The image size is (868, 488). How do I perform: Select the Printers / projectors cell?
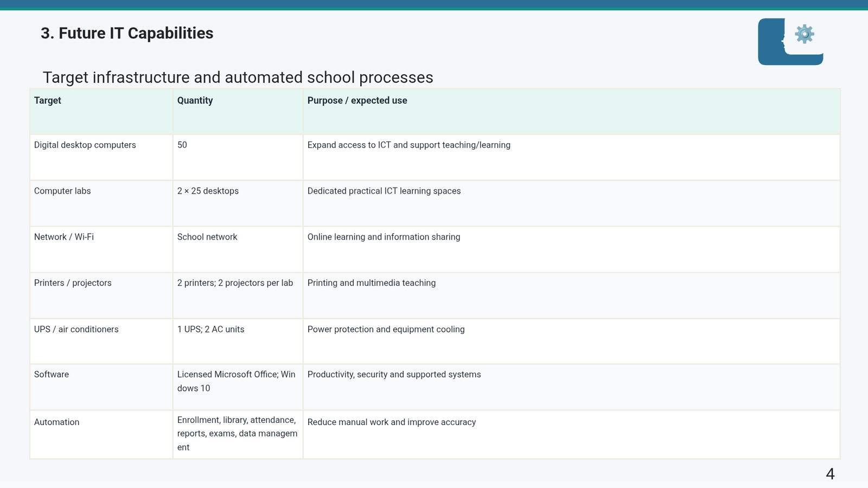tap(101, 296)
